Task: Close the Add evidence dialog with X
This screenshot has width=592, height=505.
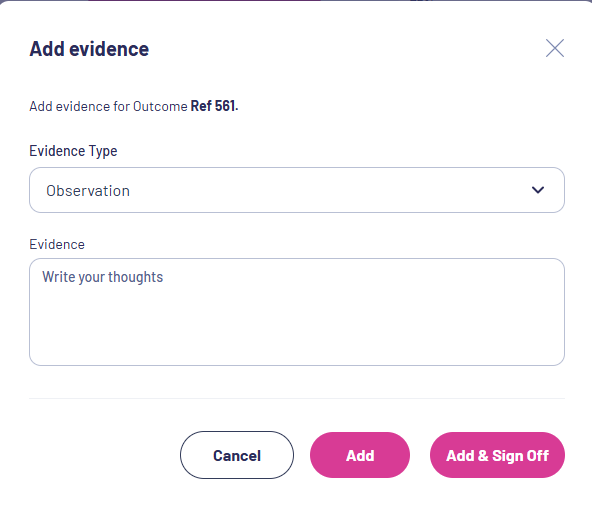Action: (x=555, y=48)
